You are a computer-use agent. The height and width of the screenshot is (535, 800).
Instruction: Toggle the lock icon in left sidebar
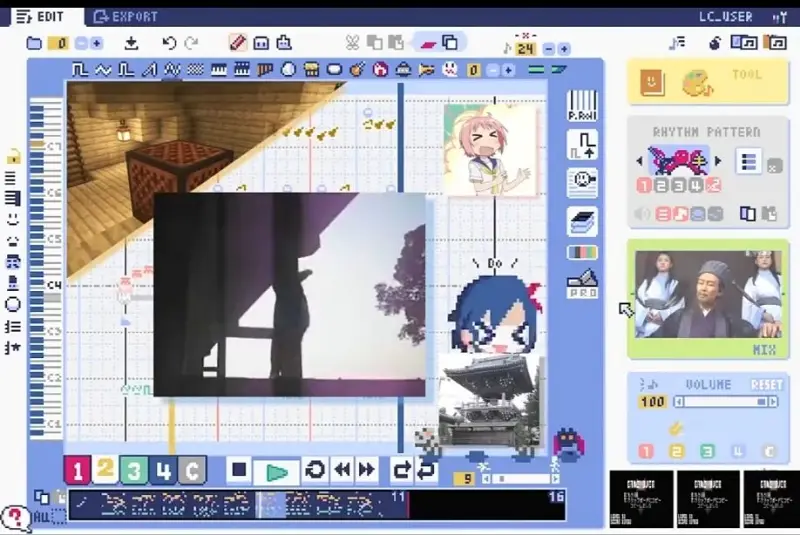[13, 157]
